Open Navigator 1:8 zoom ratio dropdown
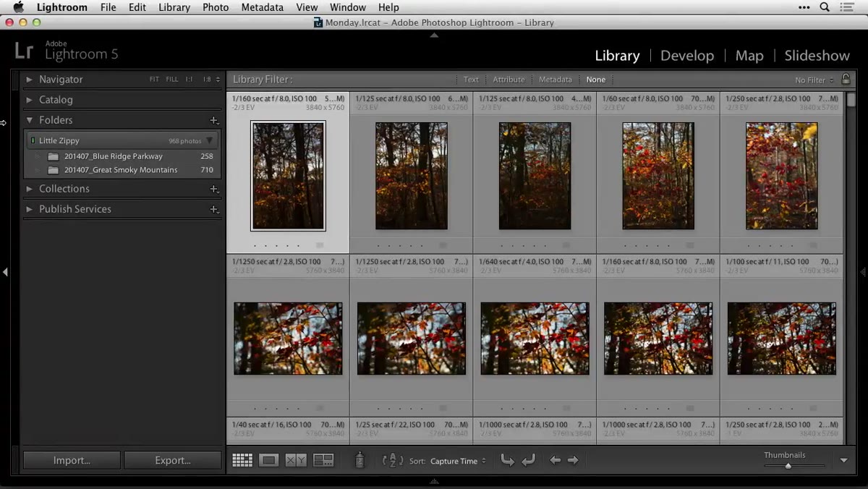 211,80
